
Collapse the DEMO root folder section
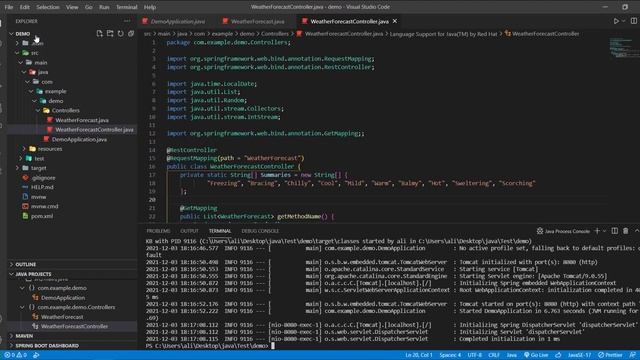[22, 33]
